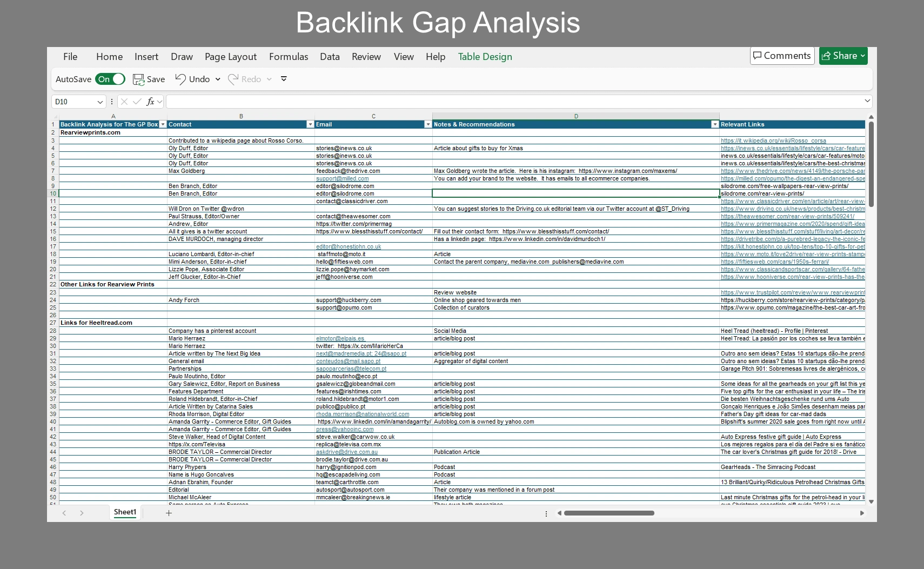Screen dimensions: 924x569
Task: Click horizontal scrollbar left arrow
Action: click(x=559, y=513)
